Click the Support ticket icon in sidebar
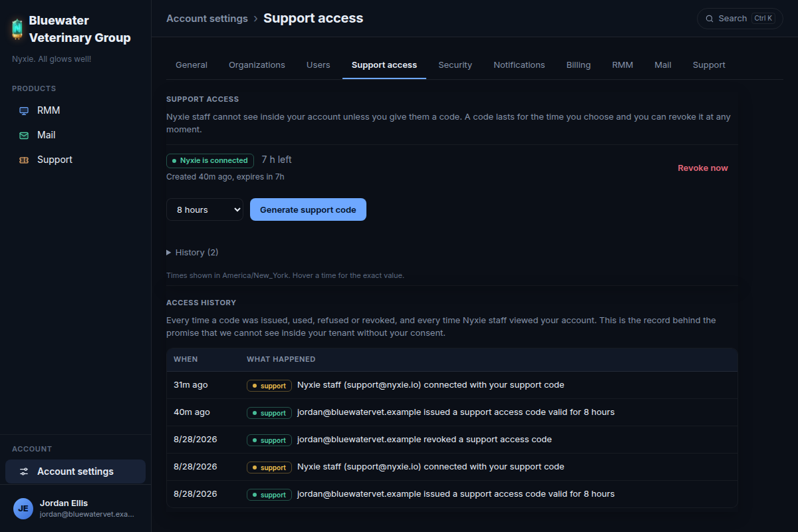 24,160
